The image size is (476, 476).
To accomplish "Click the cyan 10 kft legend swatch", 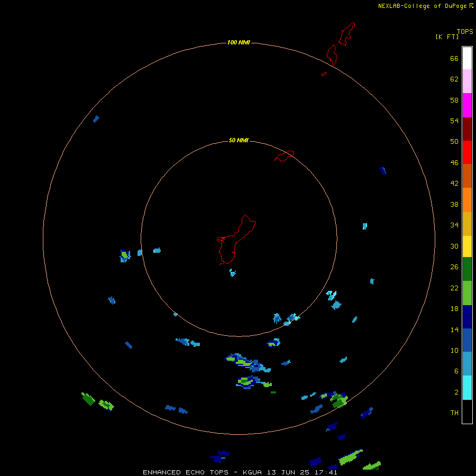I will (x=467, y=388).
